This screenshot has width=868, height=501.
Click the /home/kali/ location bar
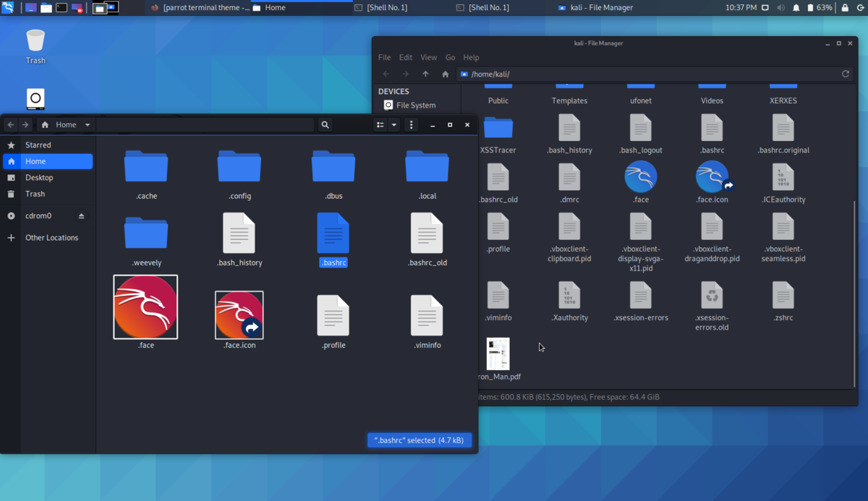click(x=656, y=74)
